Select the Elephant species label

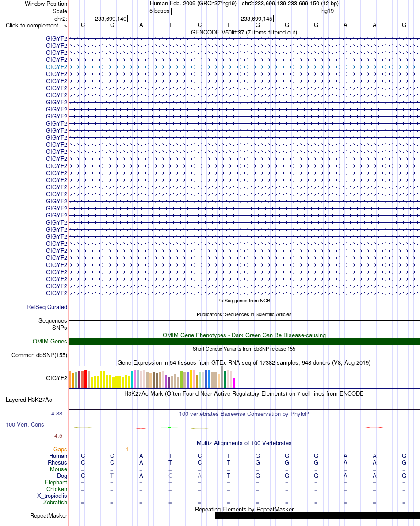(56, 482)
